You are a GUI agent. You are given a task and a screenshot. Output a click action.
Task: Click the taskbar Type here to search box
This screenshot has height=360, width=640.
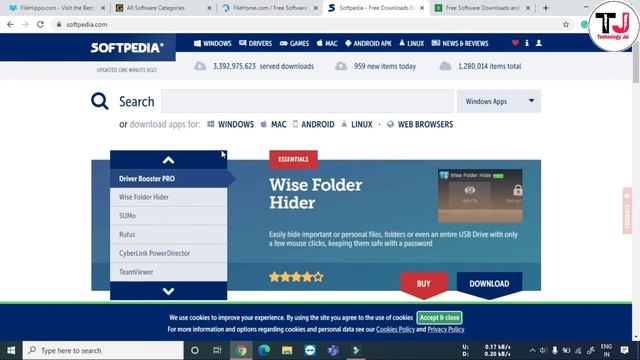tap(103, 350)
